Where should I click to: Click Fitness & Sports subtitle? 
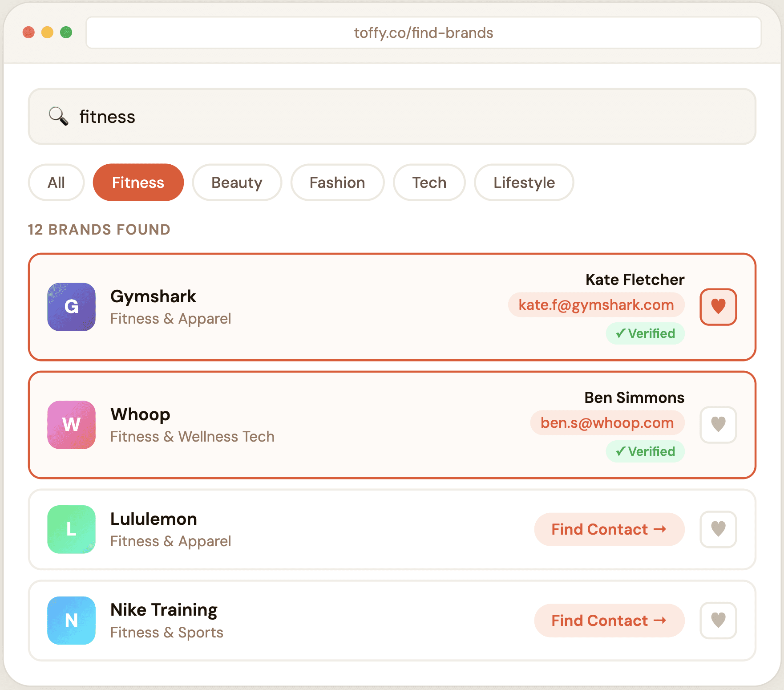click(167, 633)
